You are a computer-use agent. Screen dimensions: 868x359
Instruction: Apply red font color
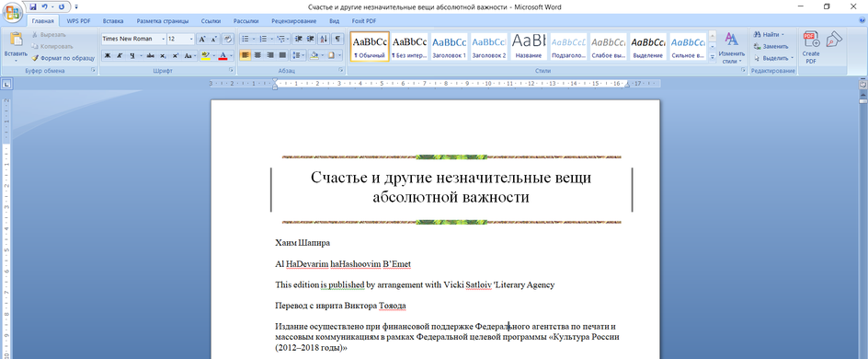point(223,55)
